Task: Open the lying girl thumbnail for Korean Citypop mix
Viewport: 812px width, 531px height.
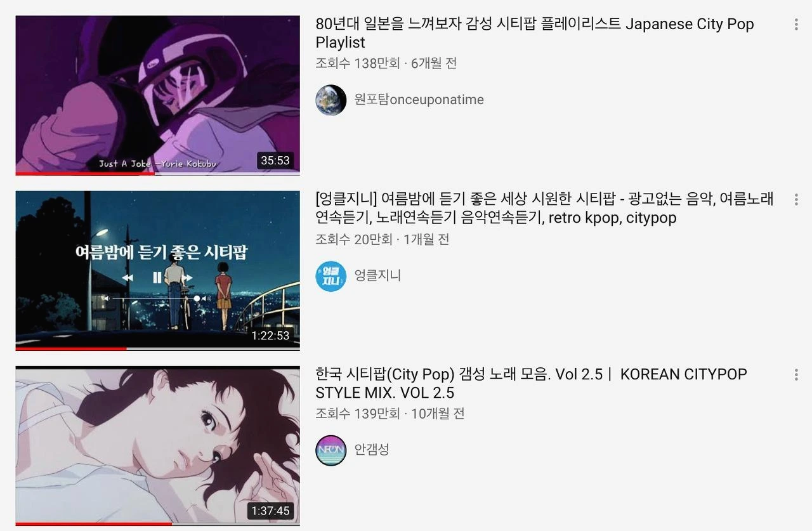Action: tap(158, 445)
